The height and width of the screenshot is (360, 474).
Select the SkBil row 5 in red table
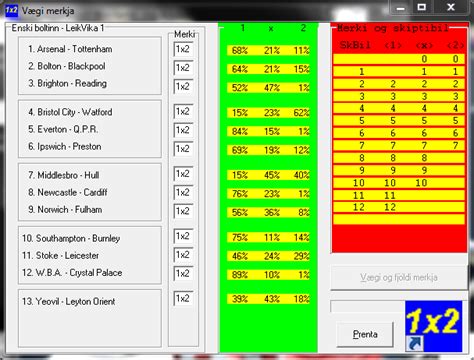pos(399,121)
